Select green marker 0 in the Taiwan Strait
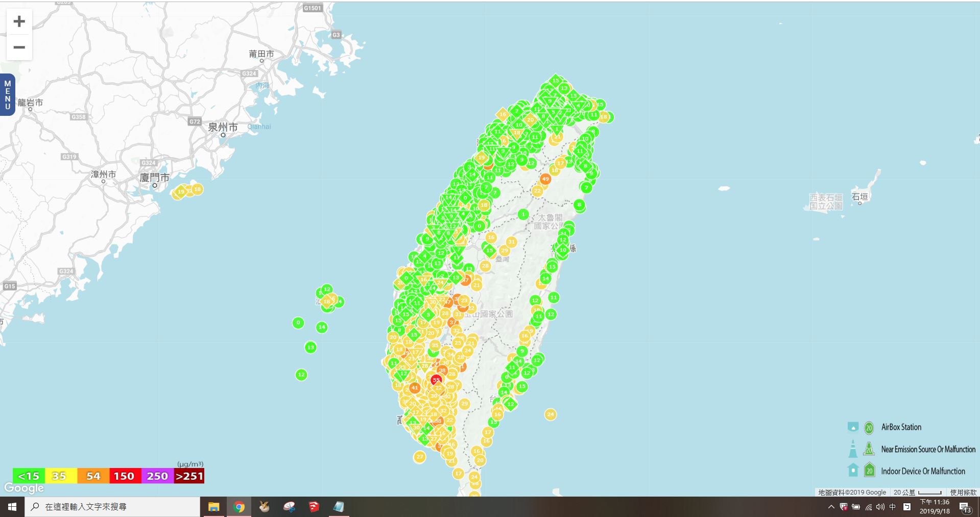 pos(298,323)
